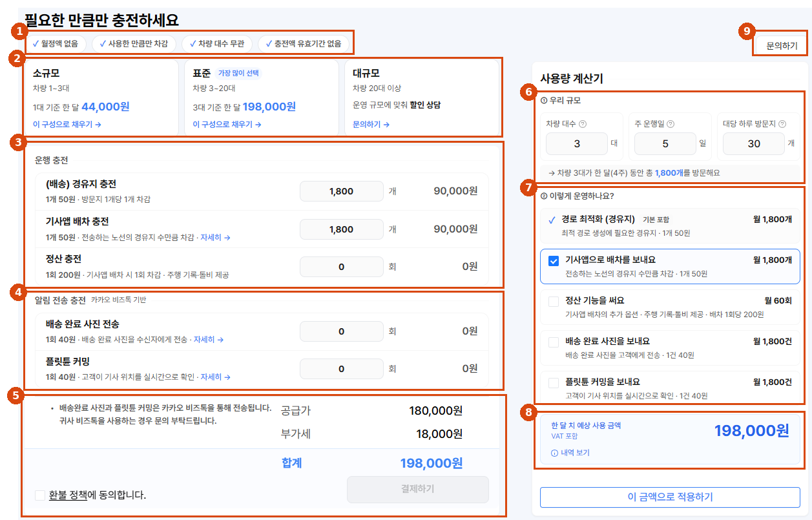Open 자세히 link for 기사앱 배차 충전
The height and width of the screenshot is (520, 812).
tap(215, 238)
